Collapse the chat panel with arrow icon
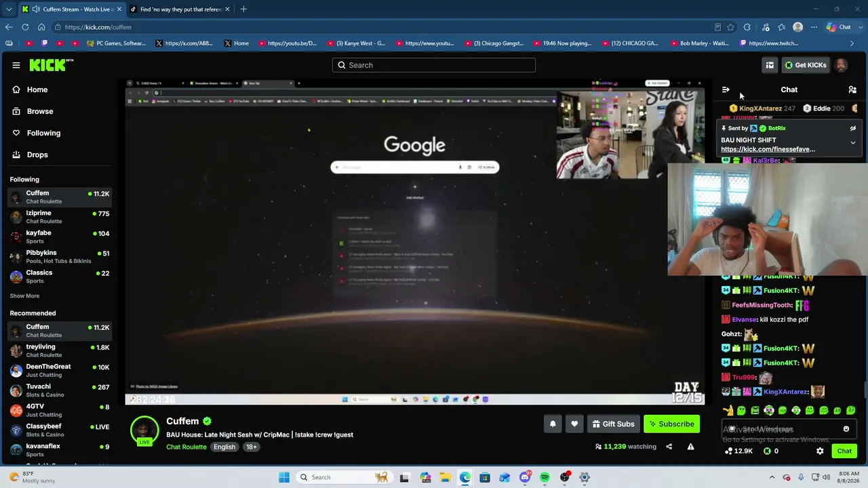 point(726,89)
